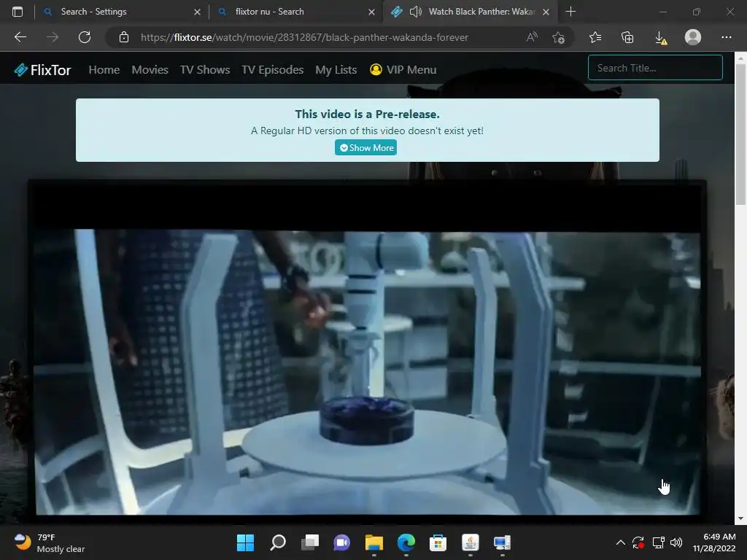Open Read aloud from address bar
747x560 pixels.
coord(532,37)
